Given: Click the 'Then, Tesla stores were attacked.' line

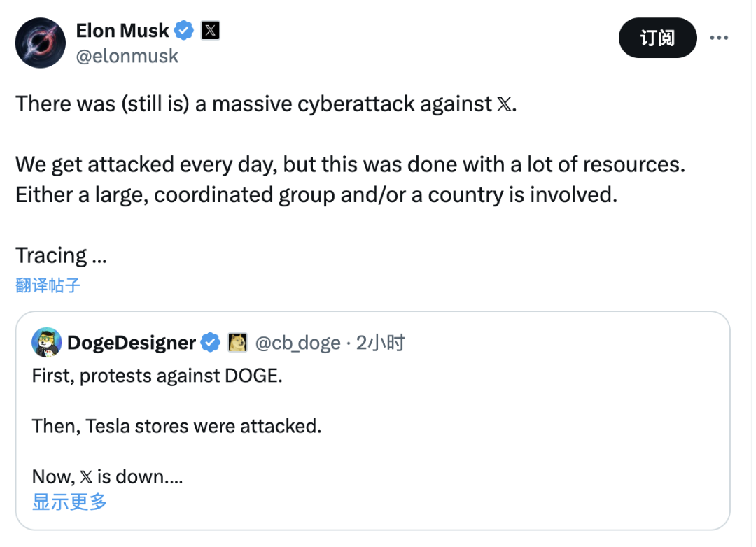Looking at the screenshot, I should (176, 425).
